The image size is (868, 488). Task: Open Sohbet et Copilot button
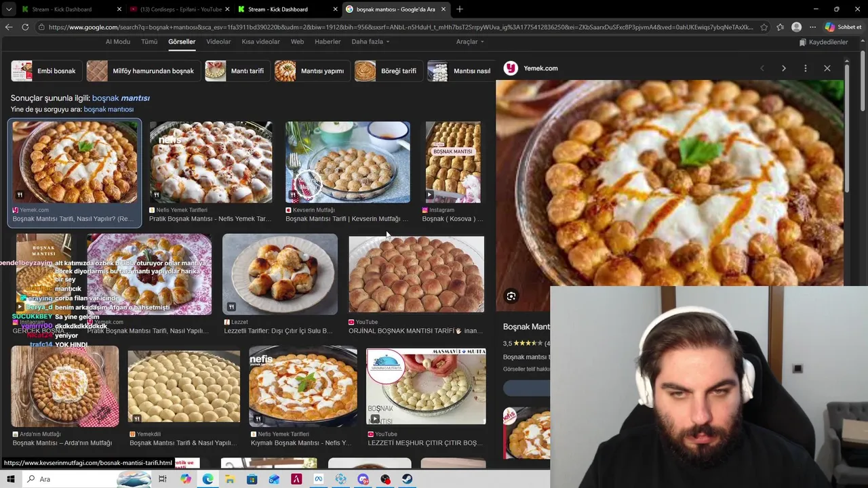coord(843,27)
